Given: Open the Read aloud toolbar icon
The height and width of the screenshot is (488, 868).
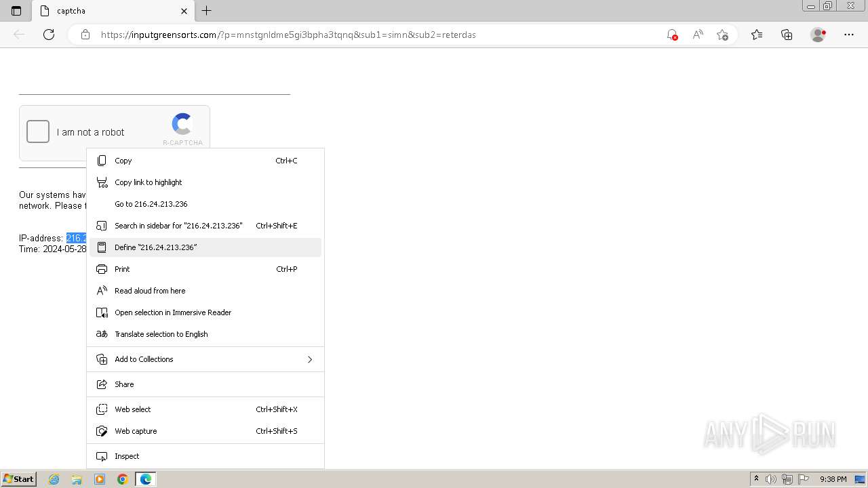Looking at the screenshot, I should [x=697, y=35].
